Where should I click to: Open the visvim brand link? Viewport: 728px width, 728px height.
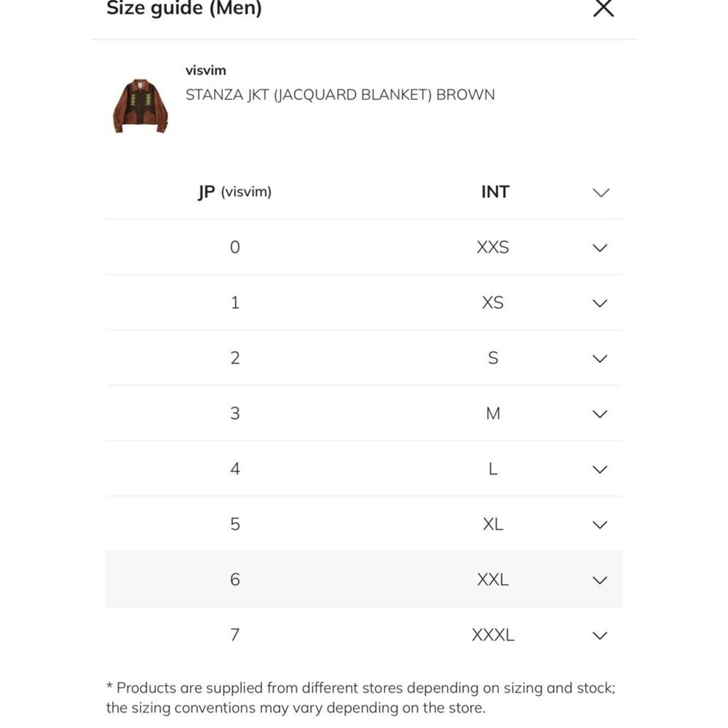coord(206,71)
